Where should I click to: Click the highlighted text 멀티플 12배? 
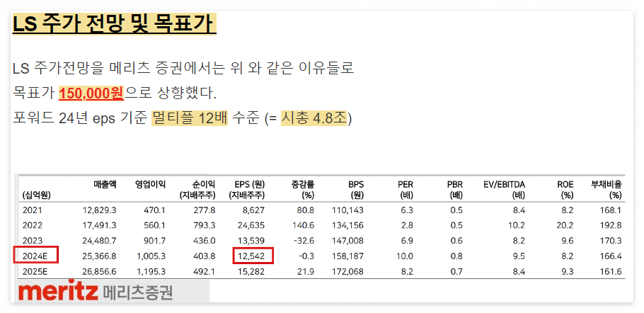[190, 118]
